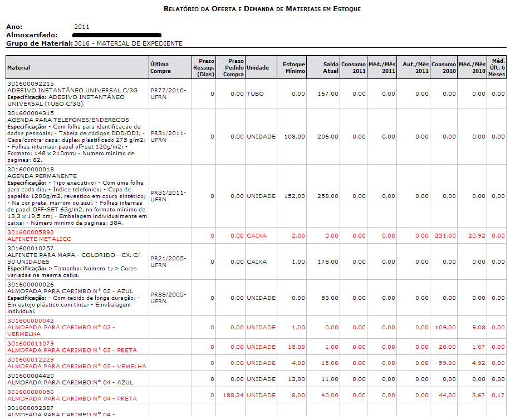This screenshot has width=520, height=420.
Task: Select AGENDA PARA TELEFONES/ENDERECOS material
Action: [x=68, y=120]
